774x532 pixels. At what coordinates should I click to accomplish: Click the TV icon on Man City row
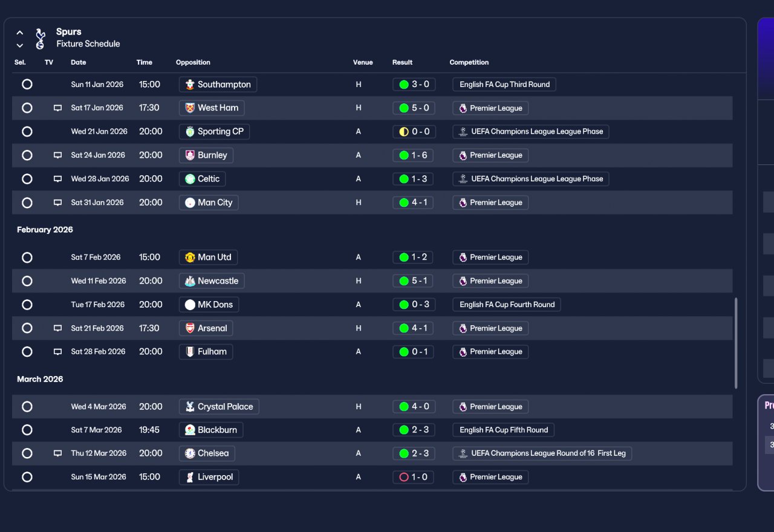58,203
